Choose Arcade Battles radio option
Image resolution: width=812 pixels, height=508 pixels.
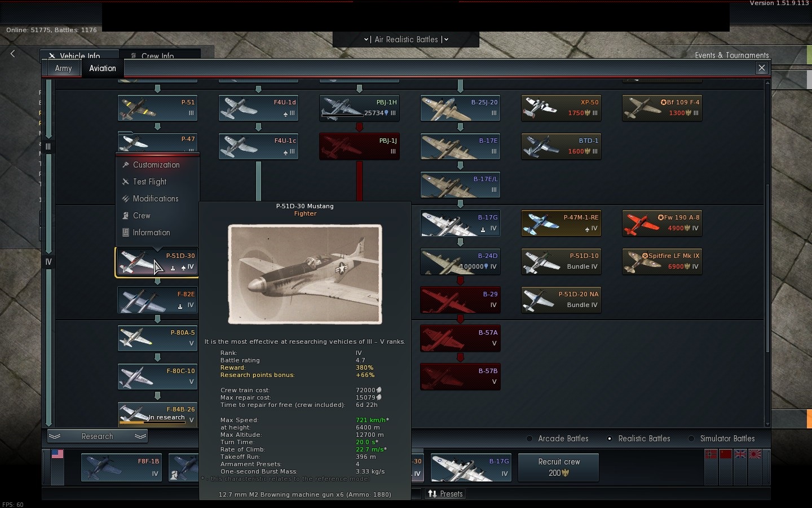[558, 439]
